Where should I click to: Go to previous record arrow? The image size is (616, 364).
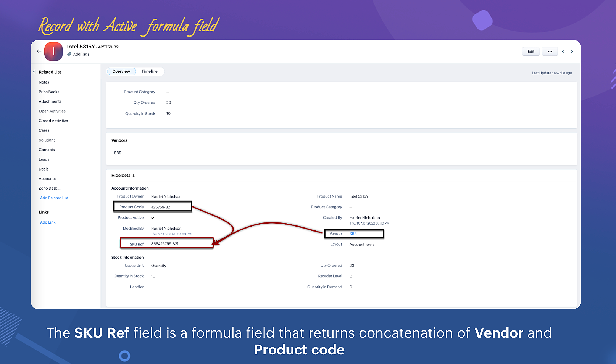(563, 52)
